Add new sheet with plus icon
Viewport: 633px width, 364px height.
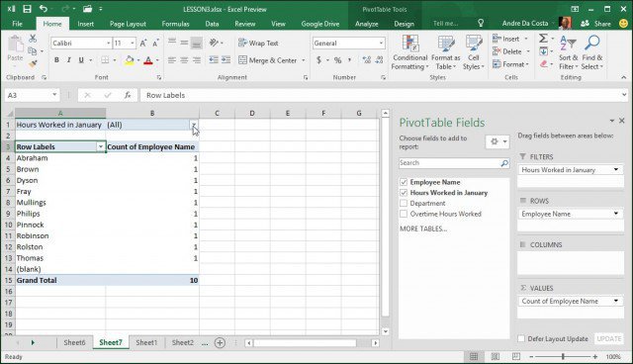pyautogui.click(x=220, y=342)
